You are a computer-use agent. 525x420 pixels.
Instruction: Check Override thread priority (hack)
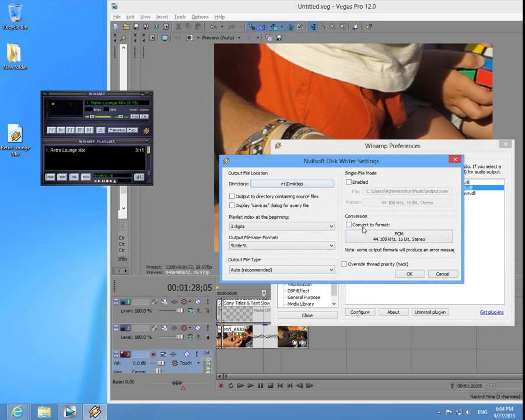[344, 264]
